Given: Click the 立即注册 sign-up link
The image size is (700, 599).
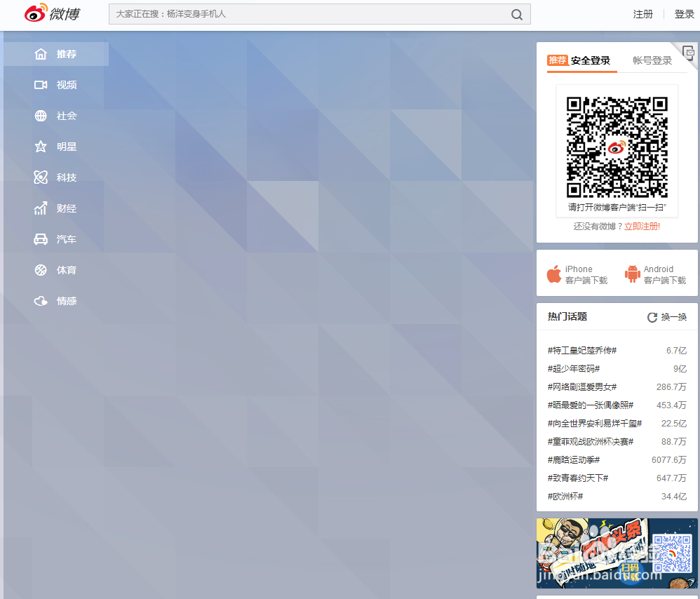Looking at the screenshot, I should pyautogui.click(x=642, y=227).
